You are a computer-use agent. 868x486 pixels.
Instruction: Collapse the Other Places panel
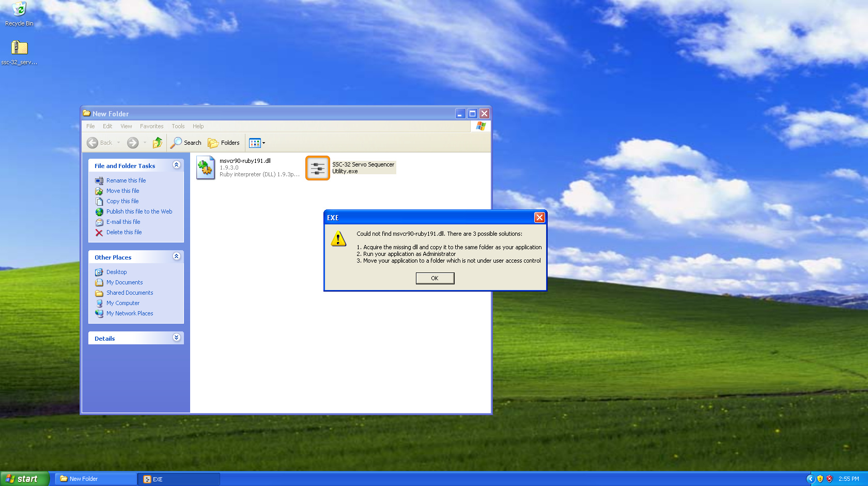(176, 256)
